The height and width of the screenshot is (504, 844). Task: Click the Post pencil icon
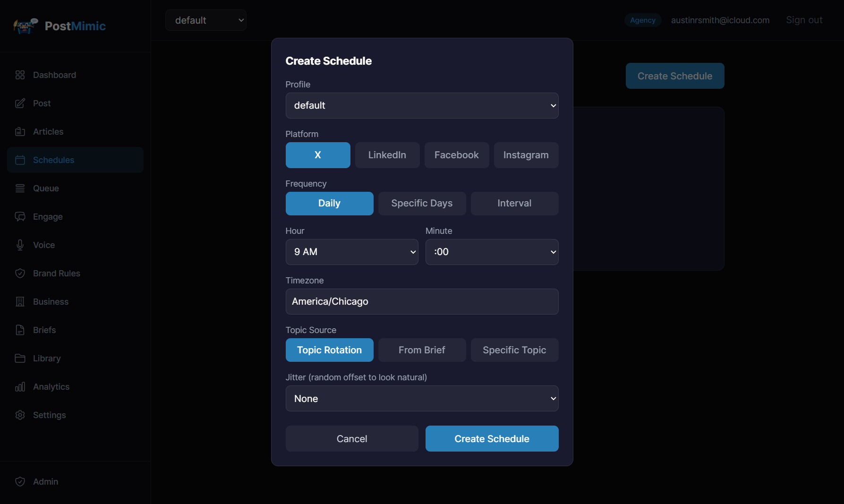(20, 103)
